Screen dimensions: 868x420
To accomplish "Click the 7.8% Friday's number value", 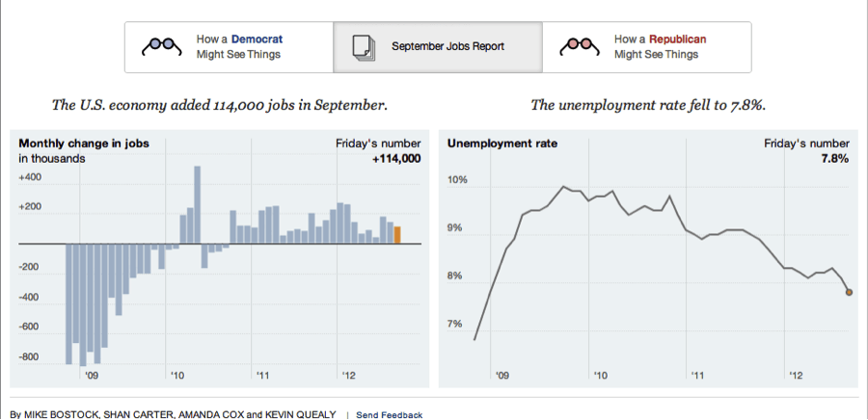I will 834,159.
